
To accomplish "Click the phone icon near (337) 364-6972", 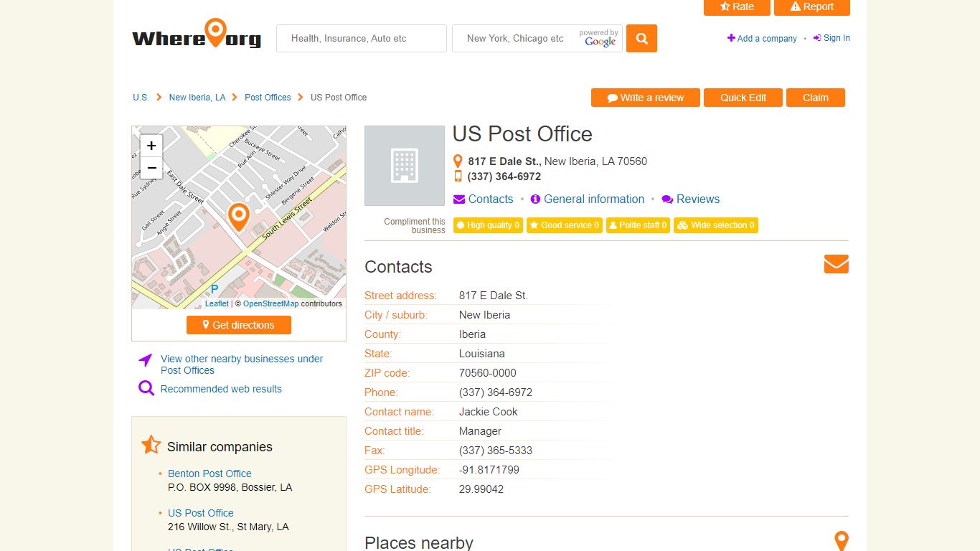I will (x=458, y=176).
